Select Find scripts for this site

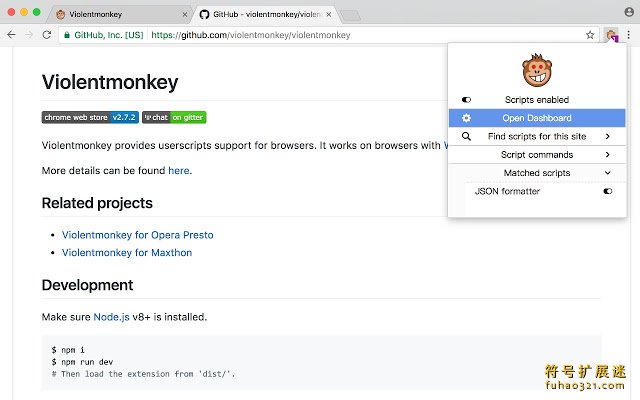coord(537,136)
